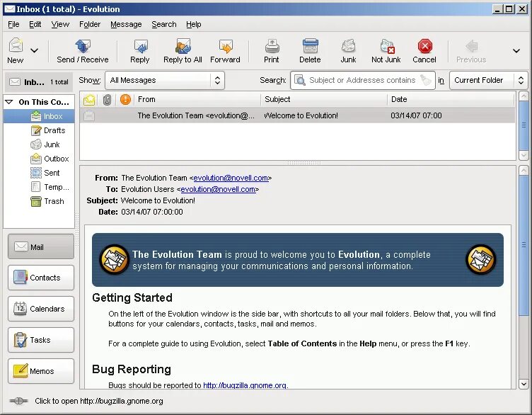
Task: Open the Edit menu
Action: (x=35, y=25)
